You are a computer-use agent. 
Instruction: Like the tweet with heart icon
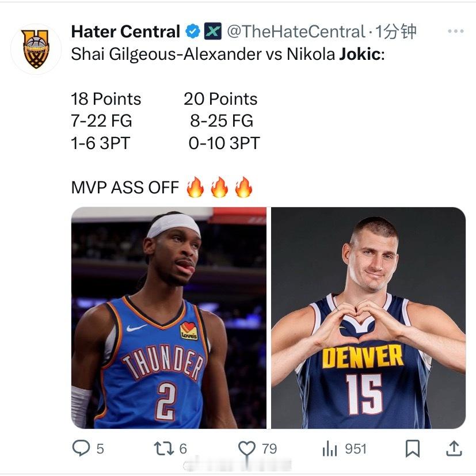click(247, 448)
